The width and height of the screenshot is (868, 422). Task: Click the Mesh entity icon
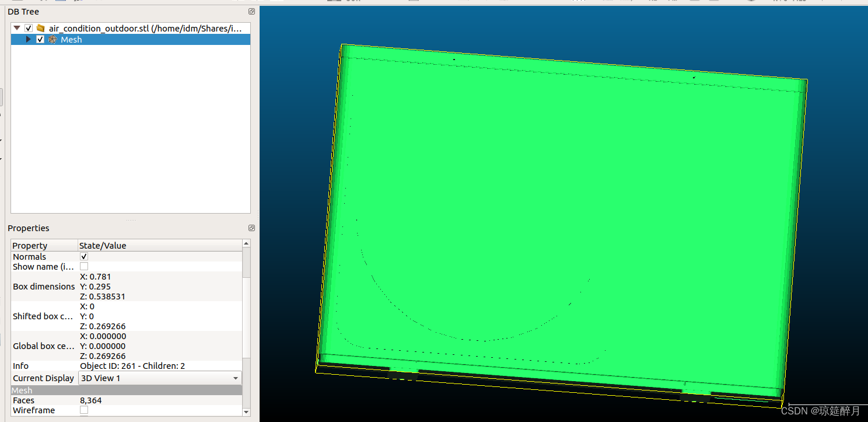(52, 40)
